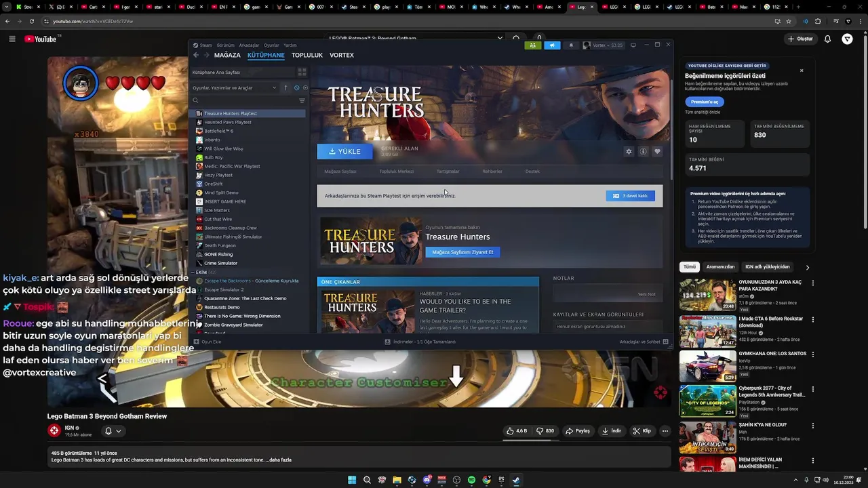
Task: Open advanced filters in library search
Action: point(302,100)
